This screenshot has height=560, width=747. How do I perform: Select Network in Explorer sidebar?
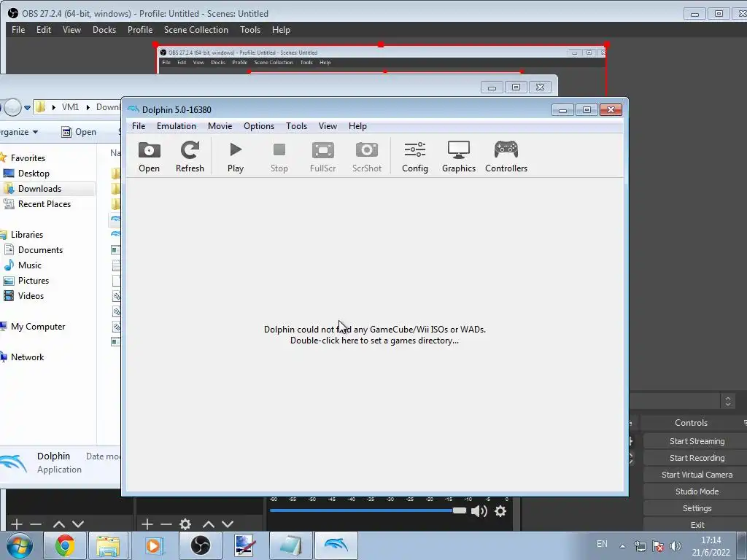click(x=27, y=357)
